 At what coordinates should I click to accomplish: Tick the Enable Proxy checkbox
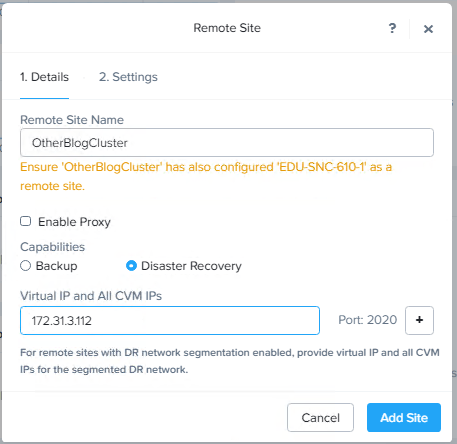click(x=26, y=221)
